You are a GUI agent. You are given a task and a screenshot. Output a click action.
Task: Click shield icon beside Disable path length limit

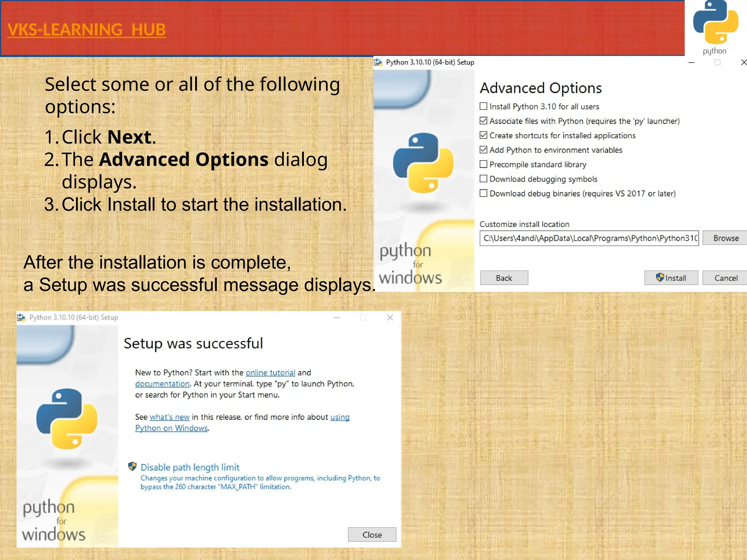coord(132,467)
